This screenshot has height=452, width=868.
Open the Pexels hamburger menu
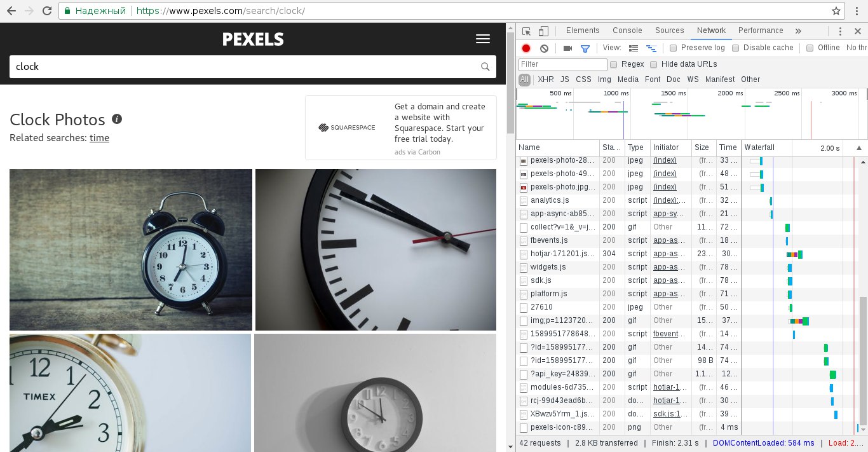(483, 39)
